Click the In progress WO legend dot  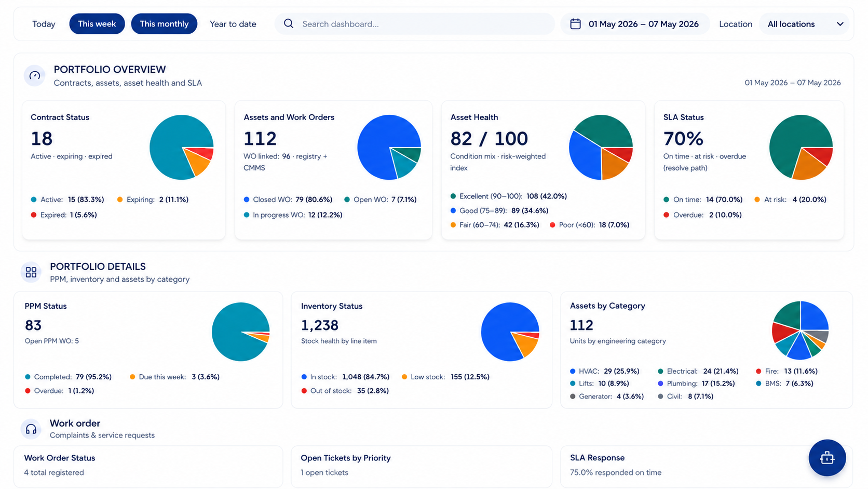click(x=247, y=215)
